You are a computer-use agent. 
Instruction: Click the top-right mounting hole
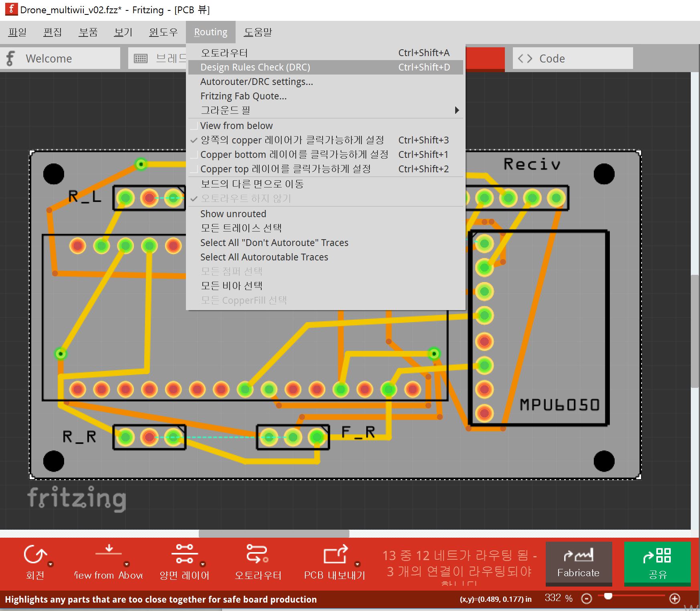click(x=604, y=174)
